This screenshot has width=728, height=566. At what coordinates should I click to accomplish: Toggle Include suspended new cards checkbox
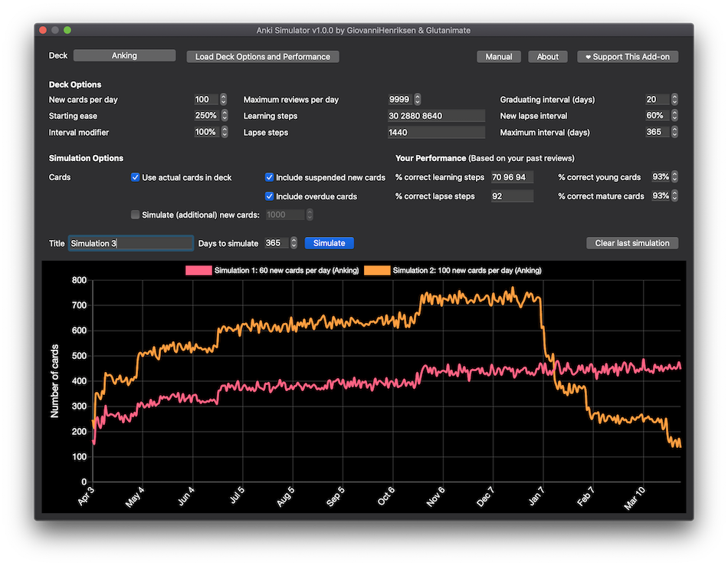(x=270, y=177)
